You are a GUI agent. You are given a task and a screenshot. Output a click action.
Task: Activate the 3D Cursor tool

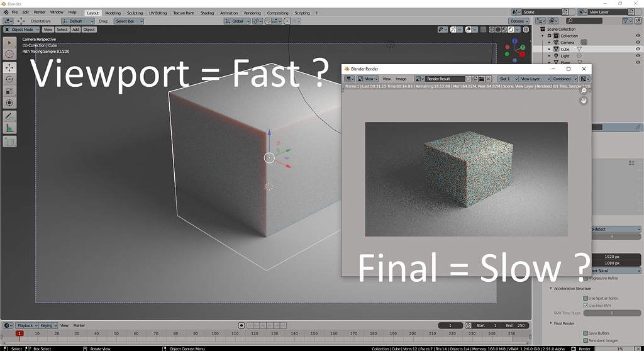(9, 54)
